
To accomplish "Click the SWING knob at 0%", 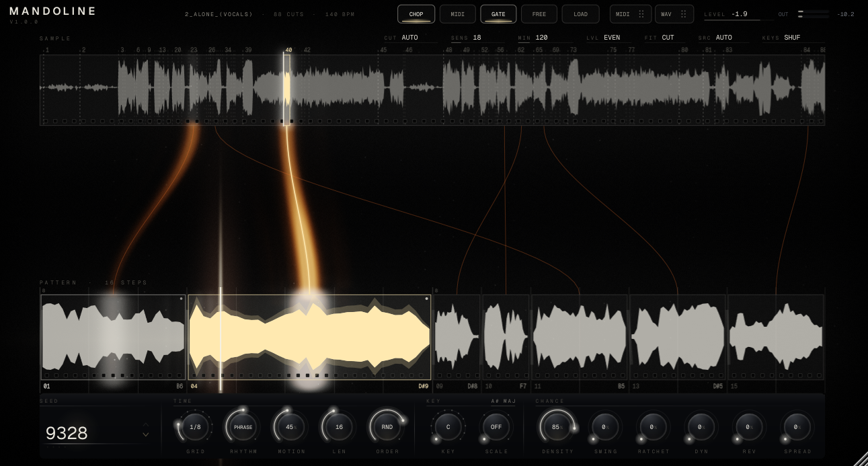I will tap(605, 427).
